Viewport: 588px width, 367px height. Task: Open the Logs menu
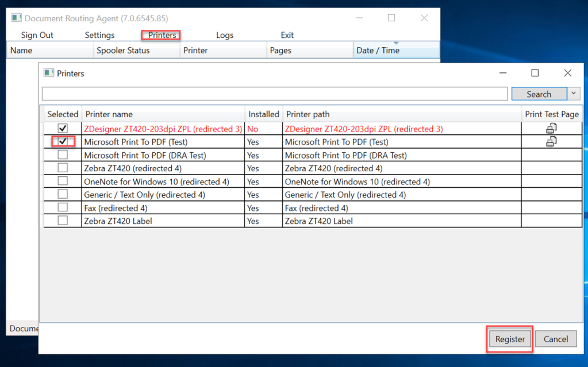pos(225,35)
